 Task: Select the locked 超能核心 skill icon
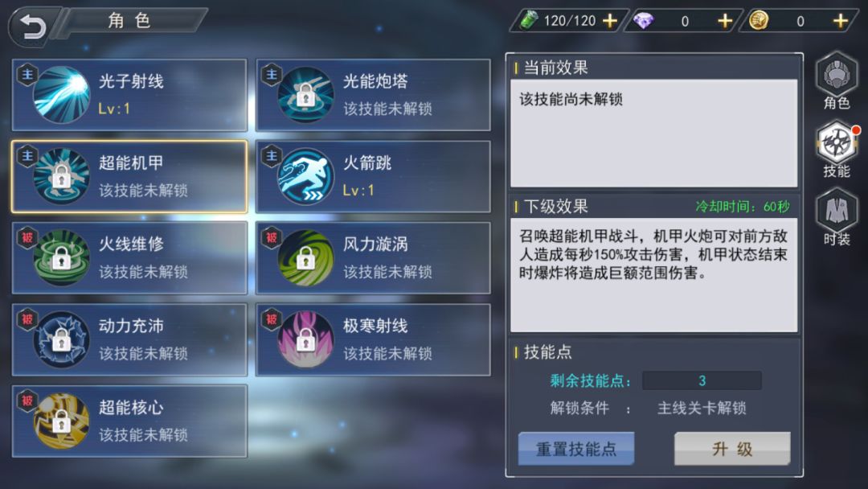pyautogui.click(x=61, y=421)
